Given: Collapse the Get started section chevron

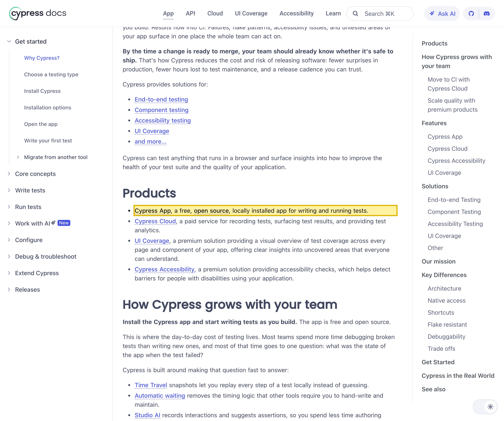Looking at the screenshot, I should (x=9, y=41).
